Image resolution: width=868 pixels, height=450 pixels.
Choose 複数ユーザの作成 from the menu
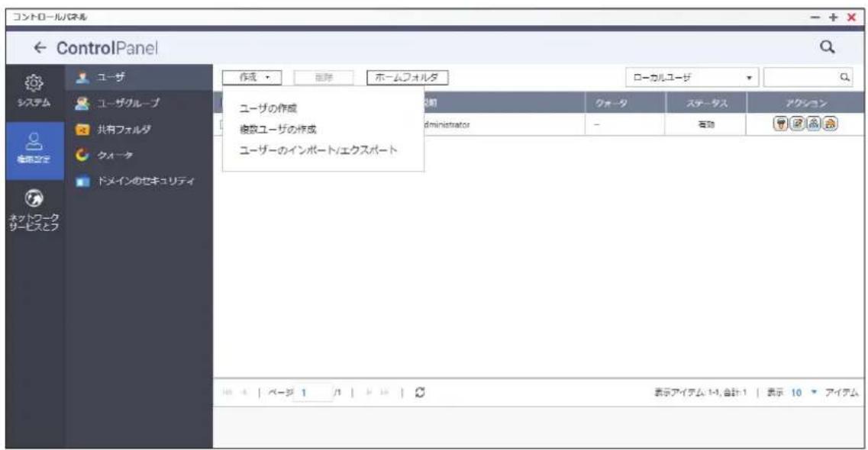tap(278, 130)
